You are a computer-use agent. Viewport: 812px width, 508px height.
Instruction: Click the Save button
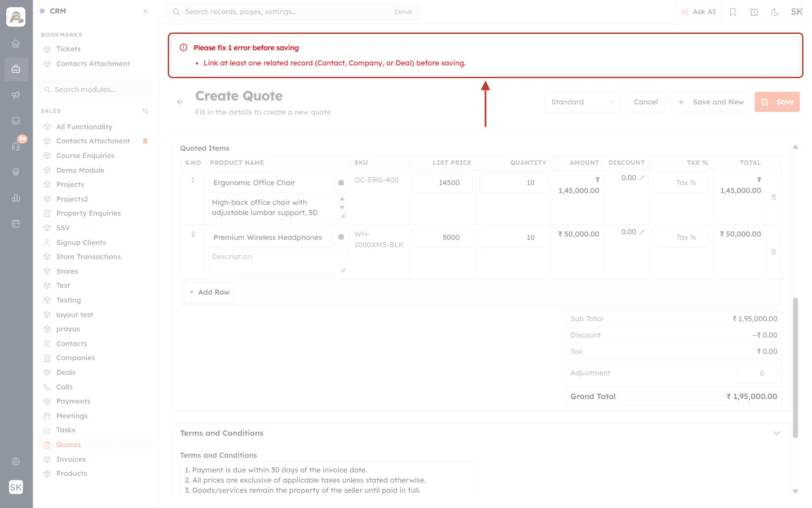click(777, 102)
